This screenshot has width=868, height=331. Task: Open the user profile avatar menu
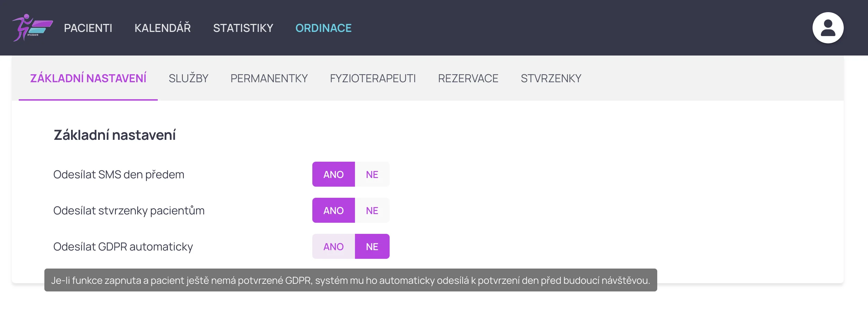827,28
